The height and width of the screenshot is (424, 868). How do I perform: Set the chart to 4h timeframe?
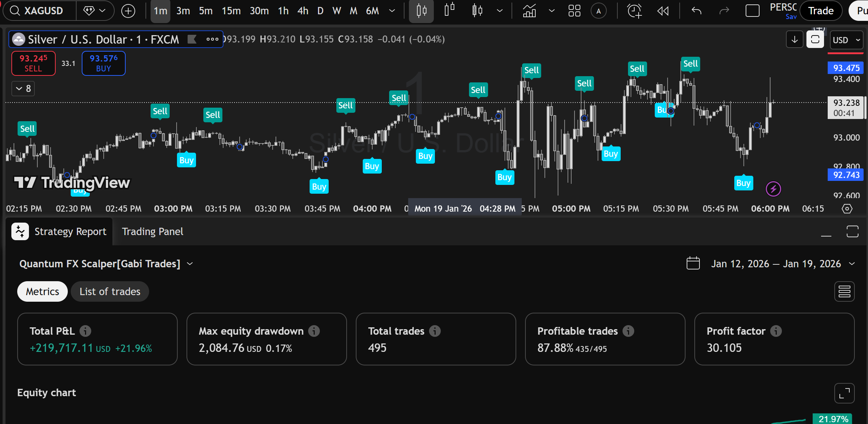click(303, 11)
